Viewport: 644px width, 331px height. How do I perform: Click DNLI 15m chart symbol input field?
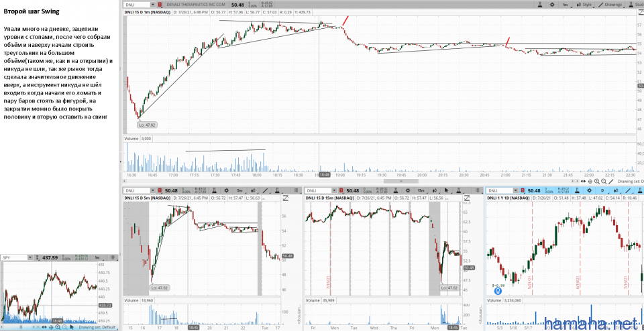[318, 190]
